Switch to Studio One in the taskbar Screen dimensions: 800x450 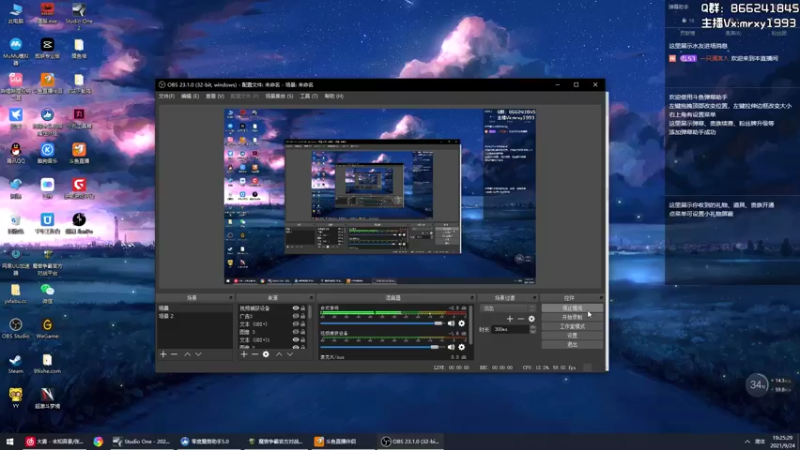pos(141,441)
